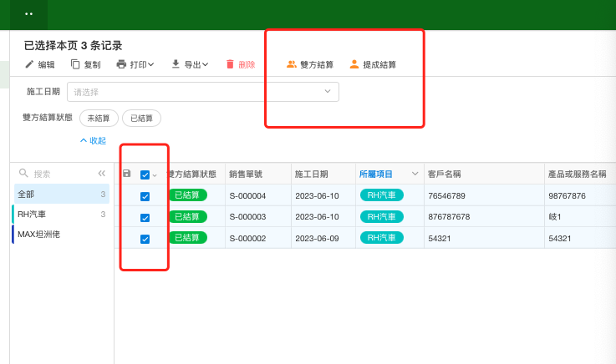
Task: Click customer name 76546789
Action: [x=446, y=195]
